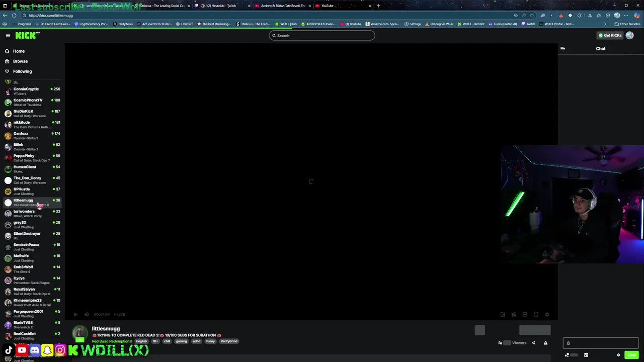
Task: Open iLyJye channel in sidebar
Action: [32, 280]
